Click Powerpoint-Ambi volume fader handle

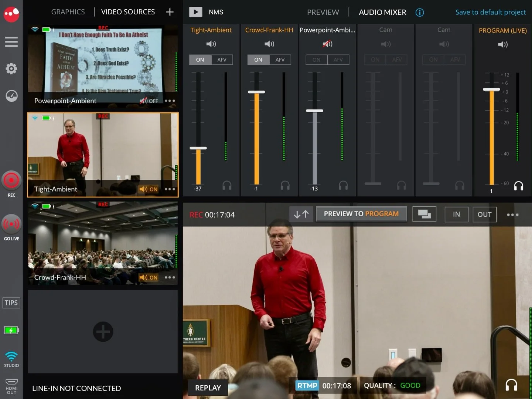315,111
